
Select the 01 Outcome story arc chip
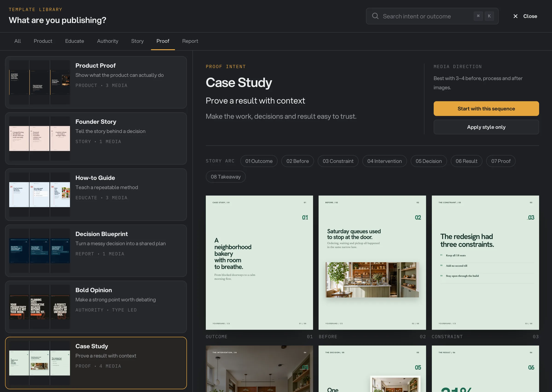[x=259, y=161]
